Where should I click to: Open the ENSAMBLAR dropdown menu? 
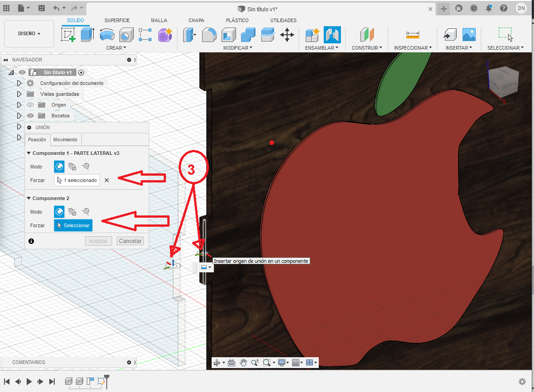321,48
